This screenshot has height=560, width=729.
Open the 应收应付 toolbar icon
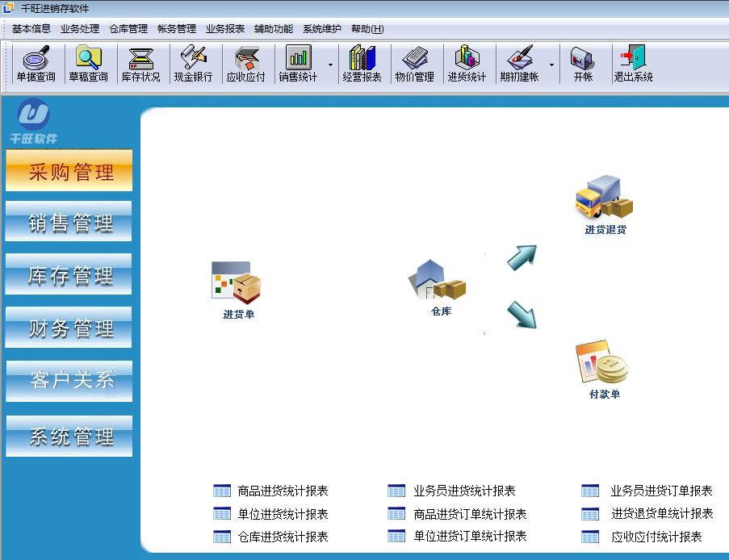(245, 64)
